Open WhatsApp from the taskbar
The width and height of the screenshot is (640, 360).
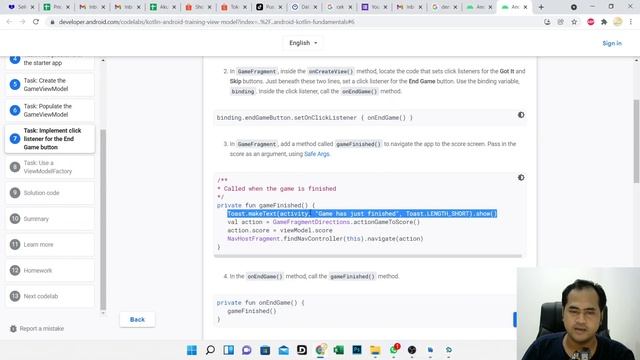coord(393,350)
